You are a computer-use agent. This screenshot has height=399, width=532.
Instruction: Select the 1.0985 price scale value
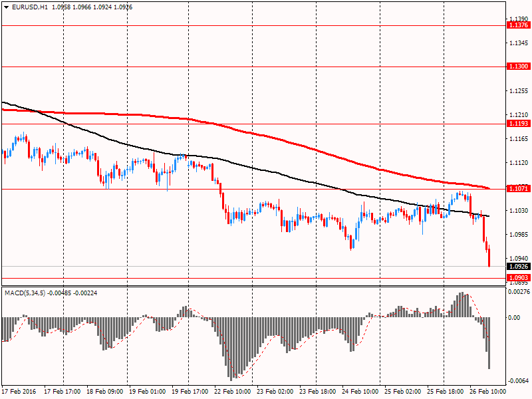click(519, 235)
